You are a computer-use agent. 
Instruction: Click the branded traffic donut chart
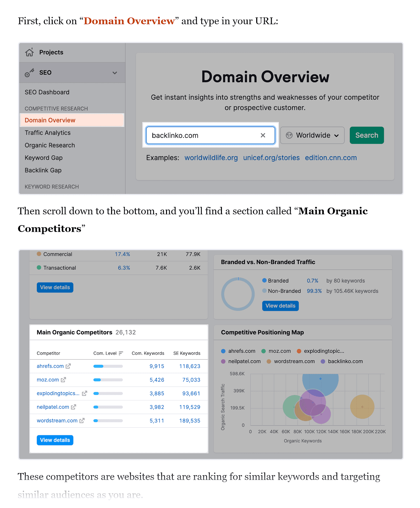238,294
